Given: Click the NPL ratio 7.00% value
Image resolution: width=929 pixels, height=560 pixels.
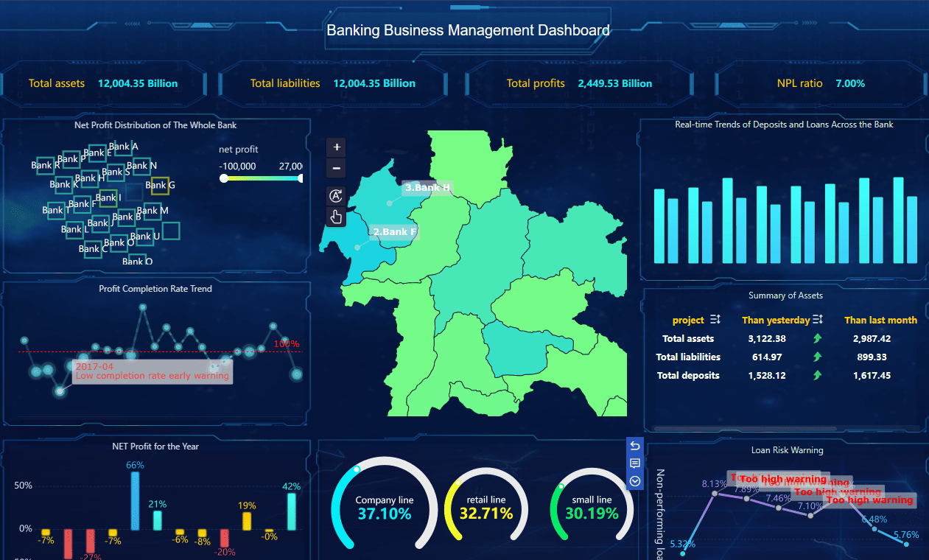Looking at the screenshot, I should [x=850, y=83].
